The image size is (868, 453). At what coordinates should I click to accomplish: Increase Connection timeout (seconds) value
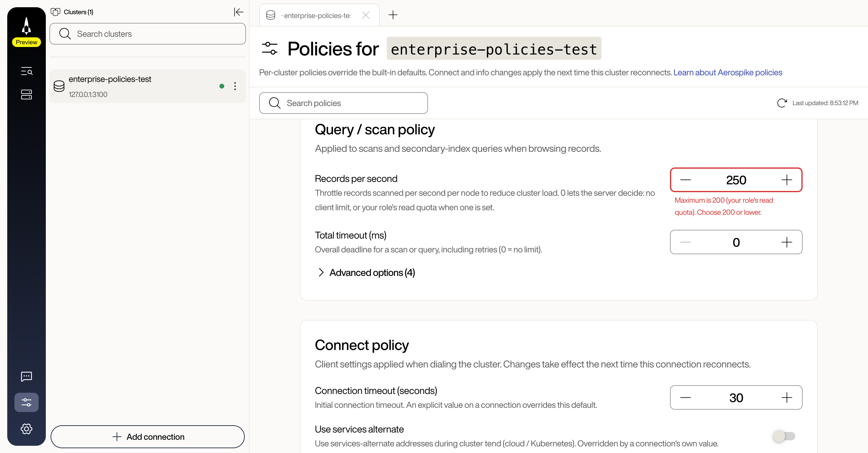(787, 398)
